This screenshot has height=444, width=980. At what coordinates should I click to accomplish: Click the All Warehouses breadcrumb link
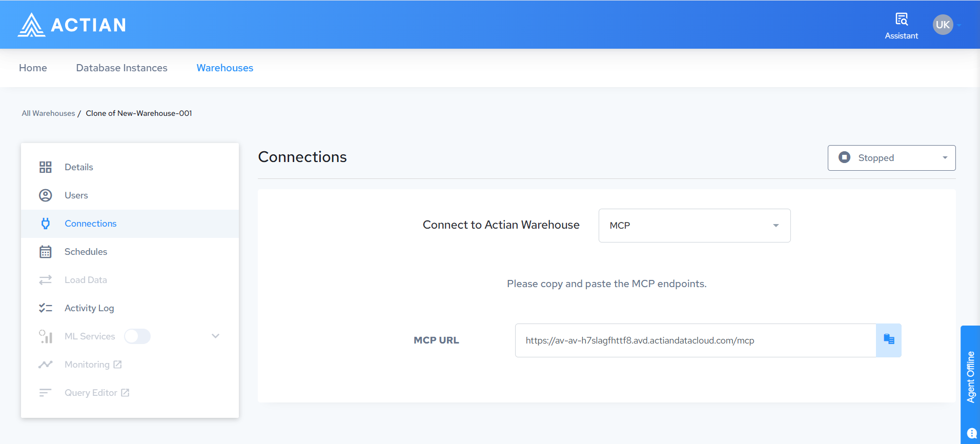tap(48, 113)
